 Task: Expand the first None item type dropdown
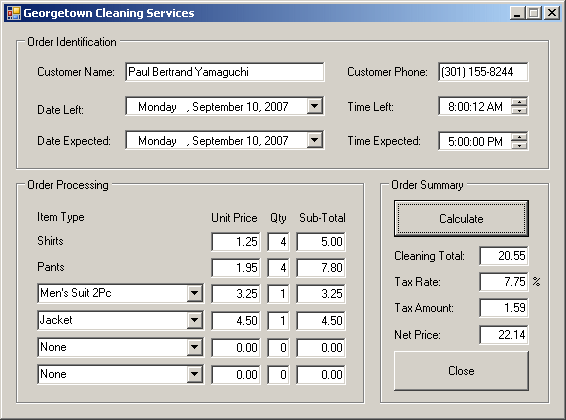coord(195,347)
